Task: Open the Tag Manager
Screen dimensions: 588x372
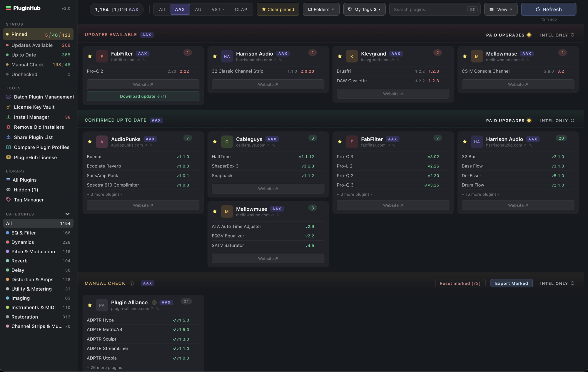Action: click(29, 200)
